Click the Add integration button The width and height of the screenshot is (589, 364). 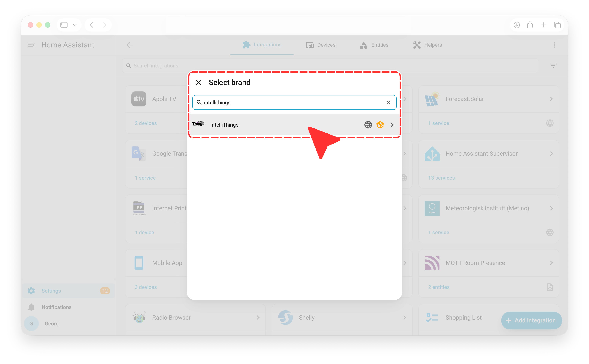(x=531, y=320)
